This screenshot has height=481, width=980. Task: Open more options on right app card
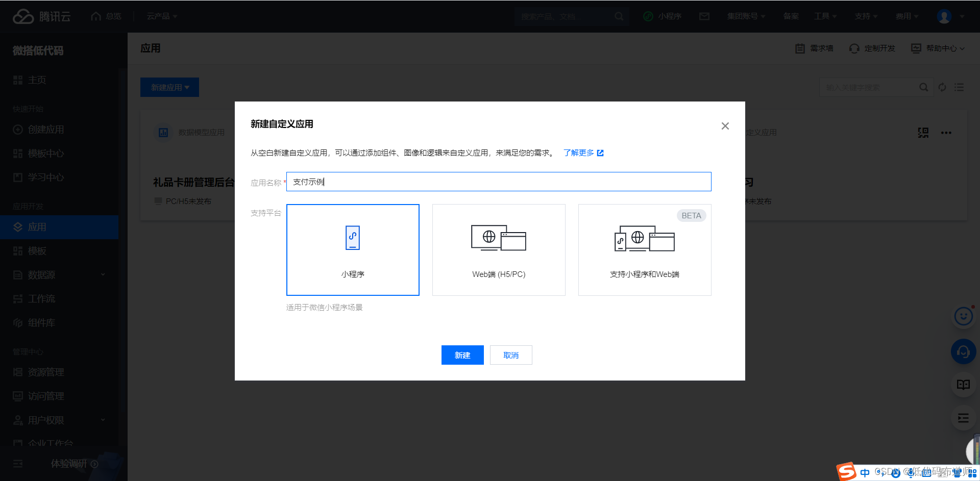point(946,133)
